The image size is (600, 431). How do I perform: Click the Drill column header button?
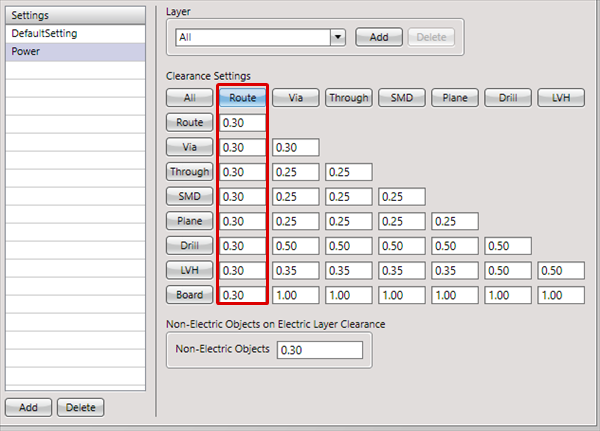(x=507, y=98)
